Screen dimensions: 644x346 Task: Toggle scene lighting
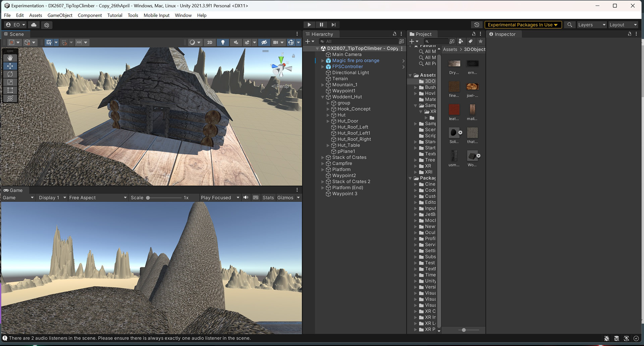click(223, 42)
